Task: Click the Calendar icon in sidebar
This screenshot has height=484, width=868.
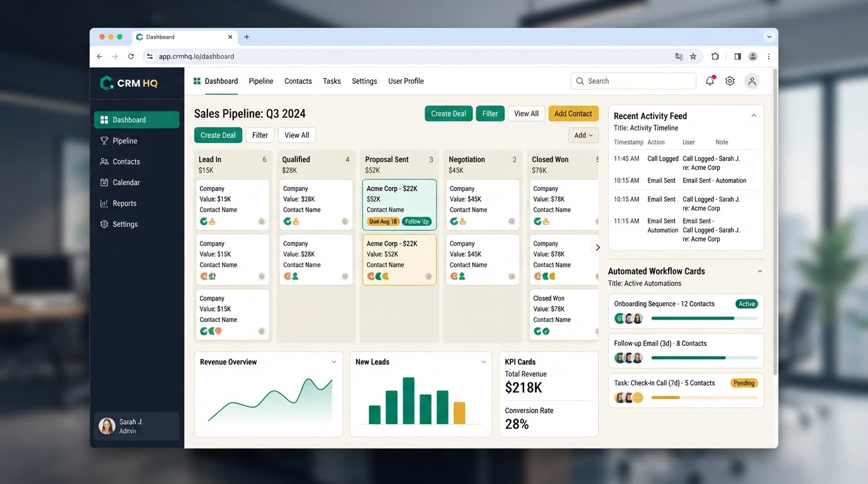Action: click(x=104, y=182)
